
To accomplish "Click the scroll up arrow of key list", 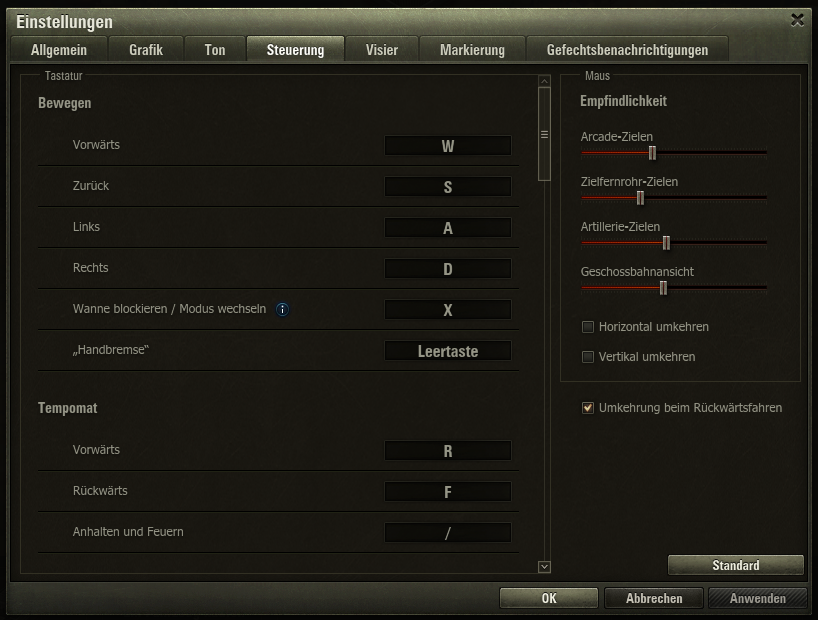I will click(x=544, y=81).
